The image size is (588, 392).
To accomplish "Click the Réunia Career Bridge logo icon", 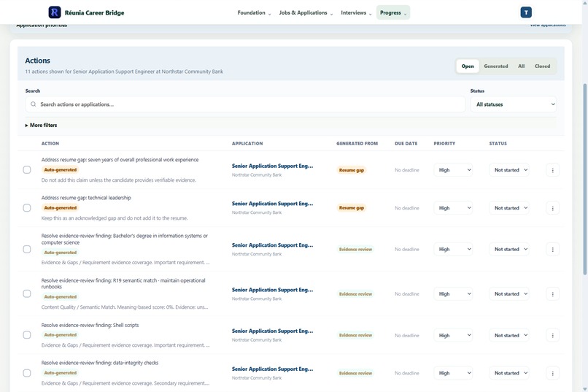I will coord(55,12).
